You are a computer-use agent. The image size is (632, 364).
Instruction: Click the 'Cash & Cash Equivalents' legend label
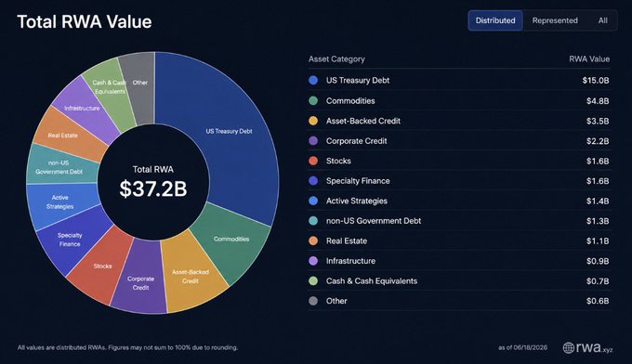[372, 281]
